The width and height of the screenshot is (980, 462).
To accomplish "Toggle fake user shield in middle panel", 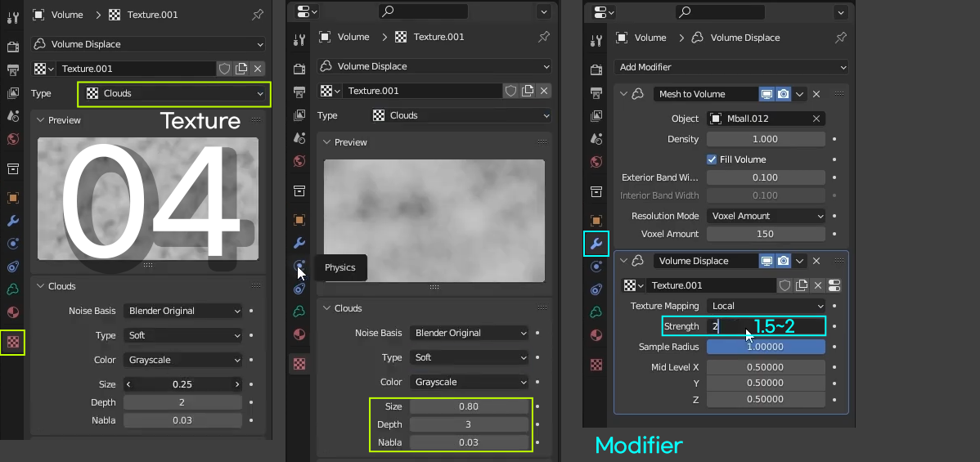I will pyautogui.click(x=510, y=91).
